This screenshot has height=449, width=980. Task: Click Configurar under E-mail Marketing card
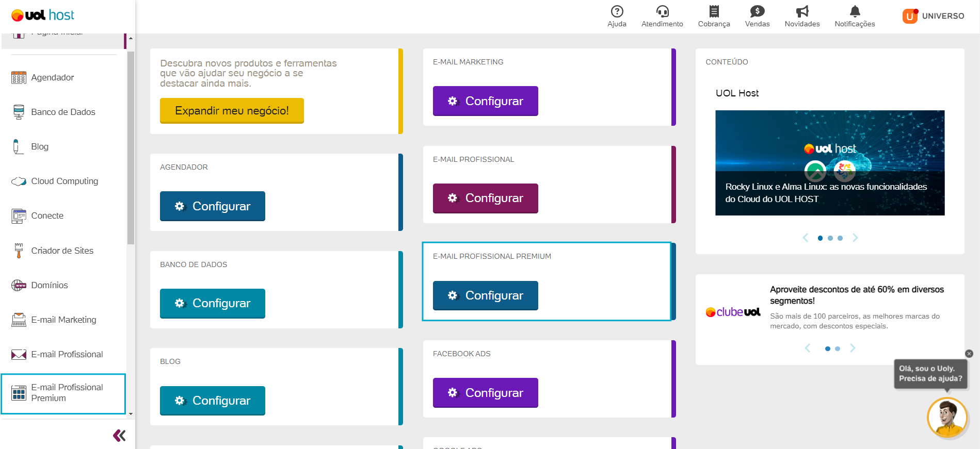486,101
